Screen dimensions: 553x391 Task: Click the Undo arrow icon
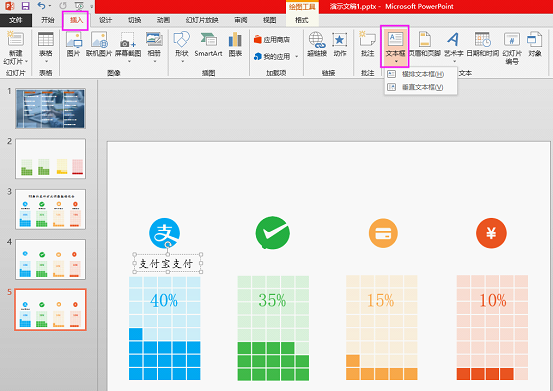[x=42, y=6]
